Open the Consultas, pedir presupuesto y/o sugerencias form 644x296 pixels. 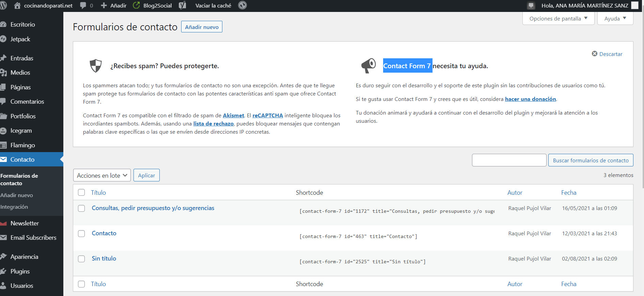click(153, 208)
